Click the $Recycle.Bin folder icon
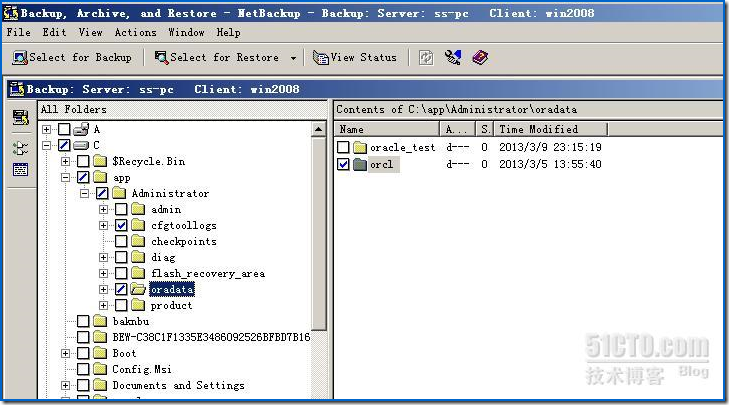The height and width of the screenshot is (405, 729). 100,161
